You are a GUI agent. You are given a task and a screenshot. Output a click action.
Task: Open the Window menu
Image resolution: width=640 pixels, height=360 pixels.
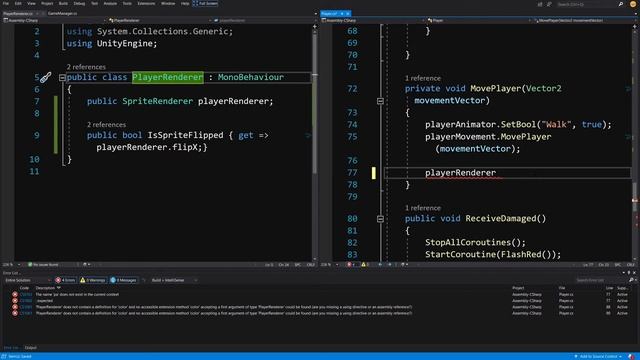(168, 3)
